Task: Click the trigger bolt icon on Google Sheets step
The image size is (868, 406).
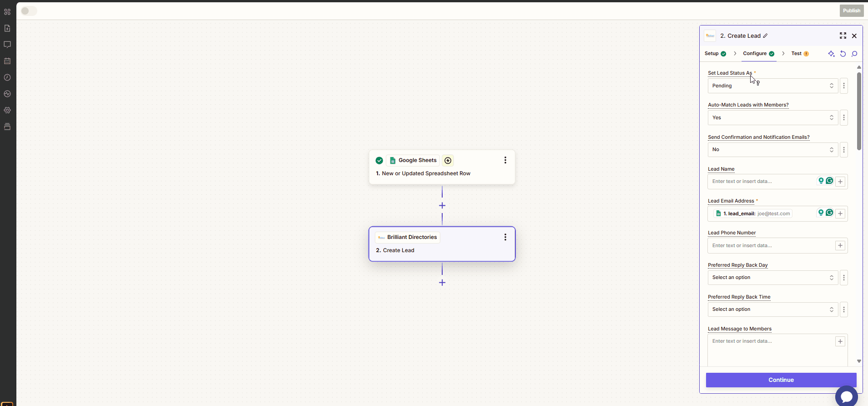Action: tap(448, 160)
